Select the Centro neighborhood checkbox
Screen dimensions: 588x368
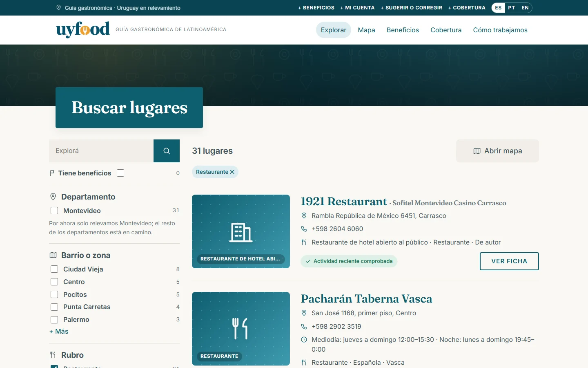tap(54, 282)
